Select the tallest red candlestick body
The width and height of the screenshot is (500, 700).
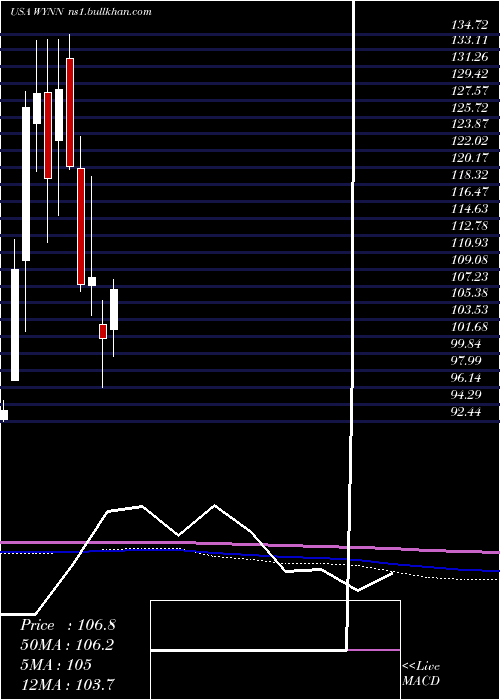[81, 226]
